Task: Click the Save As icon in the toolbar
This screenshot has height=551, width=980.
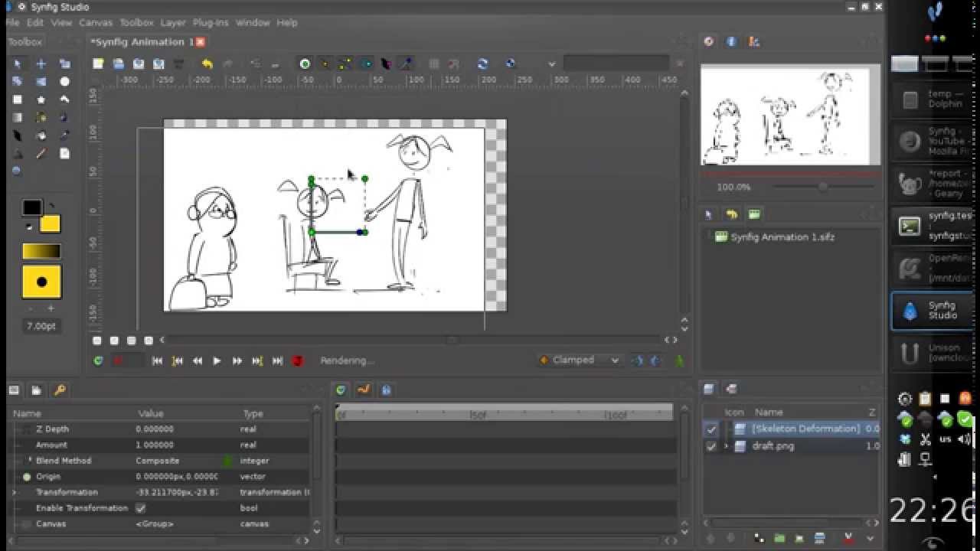Action: 158,64
